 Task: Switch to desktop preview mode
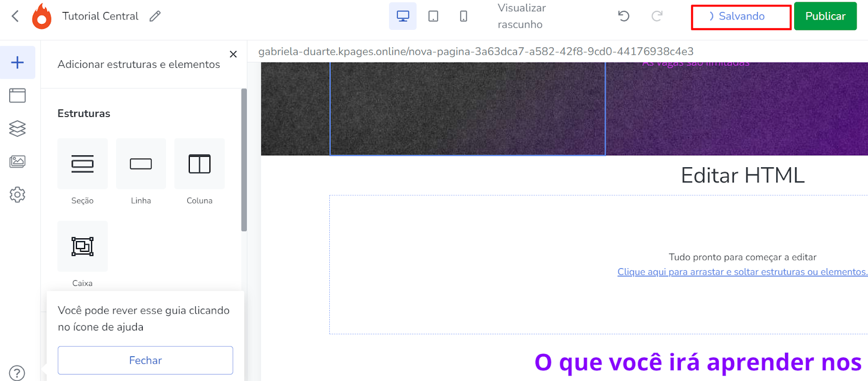click(403, 16)
